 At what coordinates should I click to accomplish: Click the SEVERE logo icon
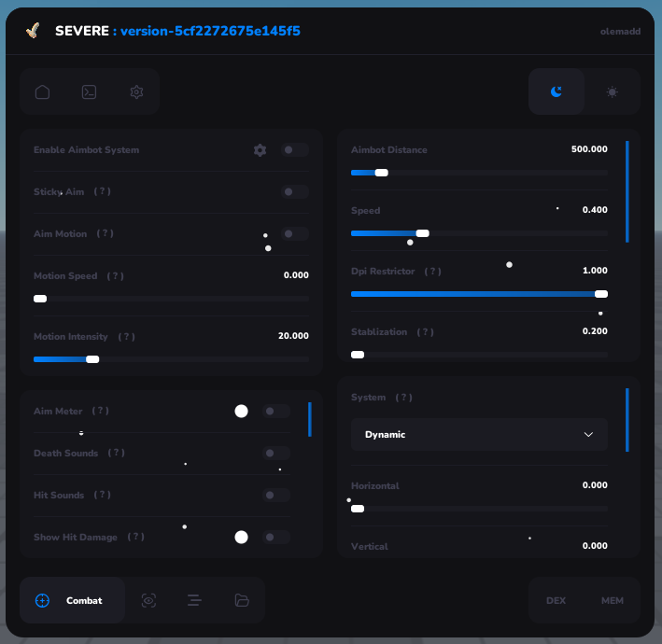[33, 31]
